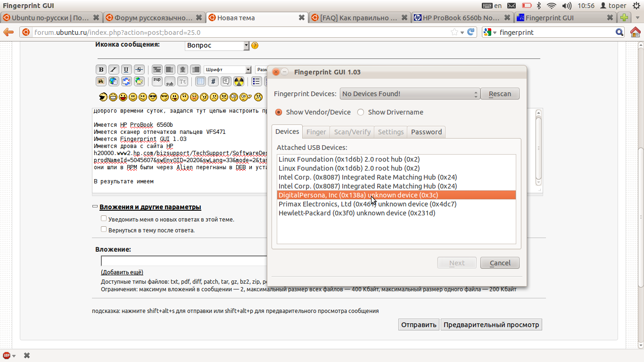Open the Wi-Fi network indicator
This screenshot has height=362, width=644.
[552, 6]
